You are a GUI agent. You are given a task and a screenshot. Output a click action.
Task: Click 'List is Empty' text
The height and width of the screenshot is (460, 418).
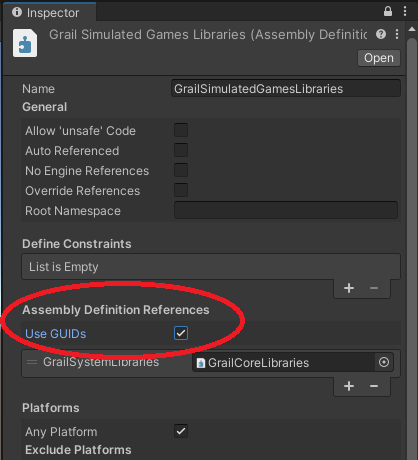pyautogui.click(x=64, y=267)
